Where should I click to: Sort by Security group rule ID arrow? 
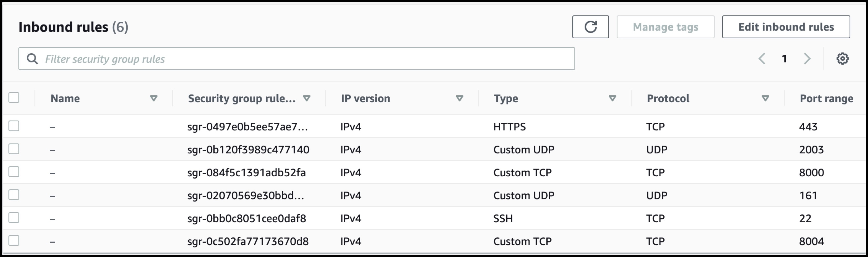[x=307, y=98]
